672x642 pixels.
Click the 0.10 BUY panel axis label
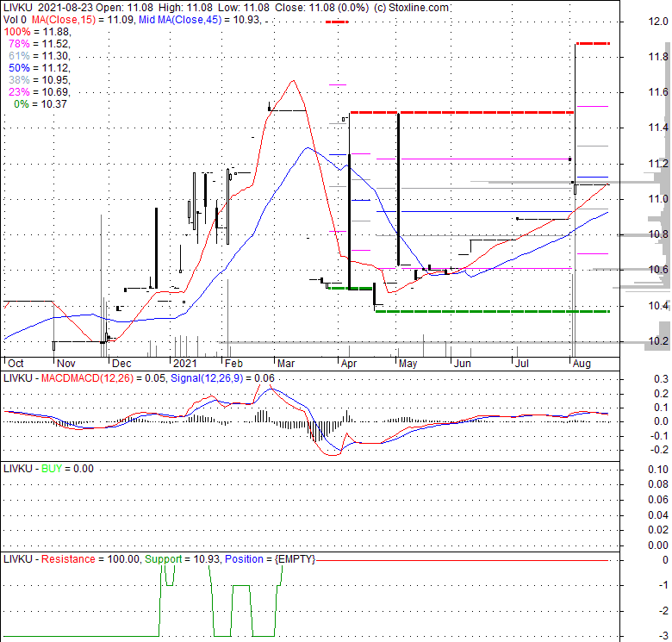point(658,470)
